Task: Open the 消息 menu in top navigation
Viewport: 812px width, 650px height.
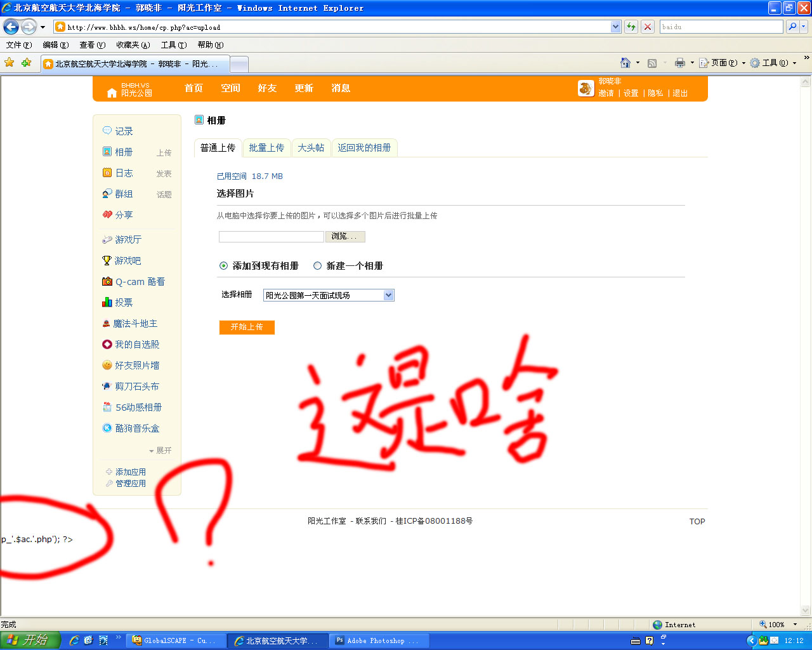Action: coord(341,88)
